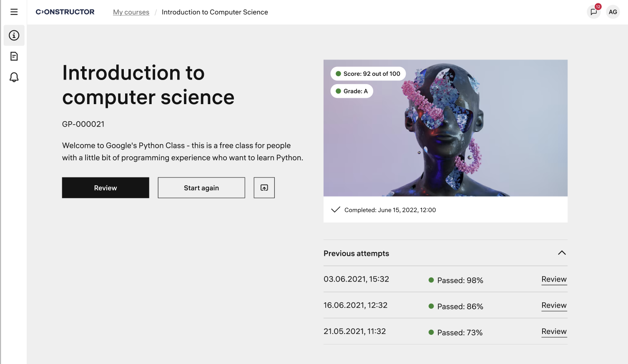628x364 pixels.
Task: Click the Previous attempts heading
Action: [x=356, y=254]
